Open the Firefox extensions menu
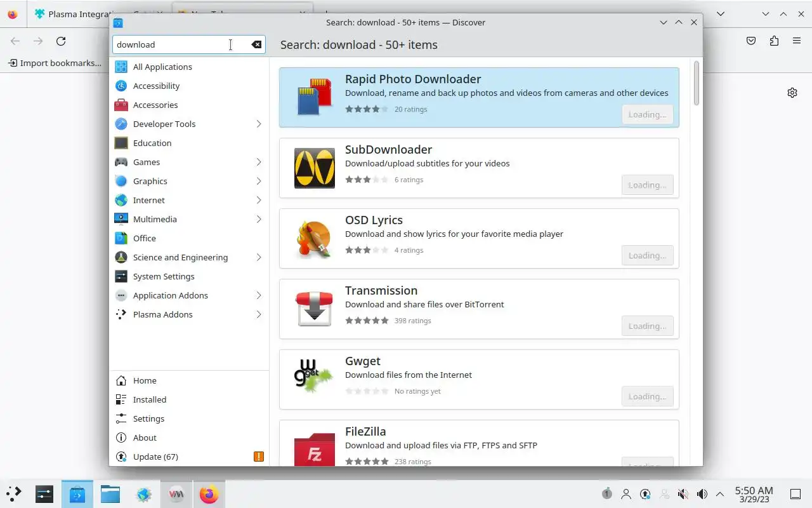This screenshot has width=812, height=508. click(x=774, y=41)
